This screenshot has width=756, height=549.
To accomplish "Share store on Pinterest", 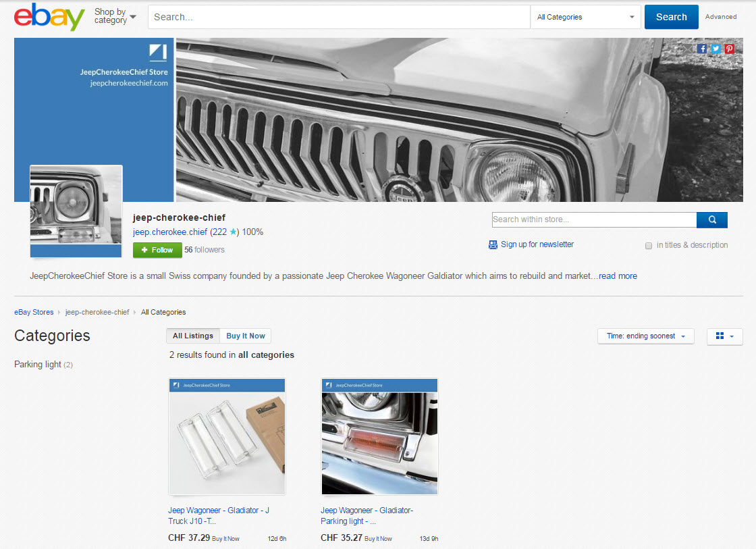I will click(730, 49).
